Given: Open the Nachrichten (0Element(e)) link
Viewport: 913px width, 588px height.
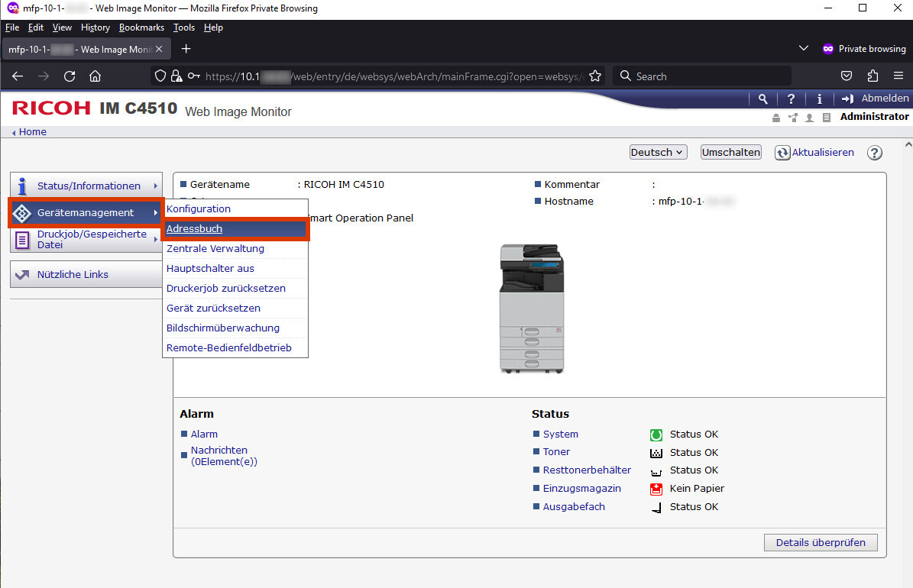Looking at the screenshot, I should [224, 456].
